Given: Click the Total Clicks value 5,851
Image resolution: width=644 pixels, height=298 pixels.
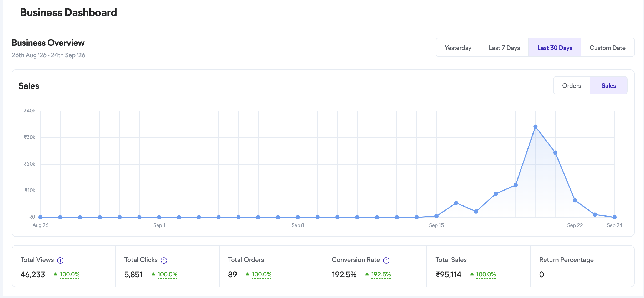Looking at the screenshot, I should click(x=133, y=275).
